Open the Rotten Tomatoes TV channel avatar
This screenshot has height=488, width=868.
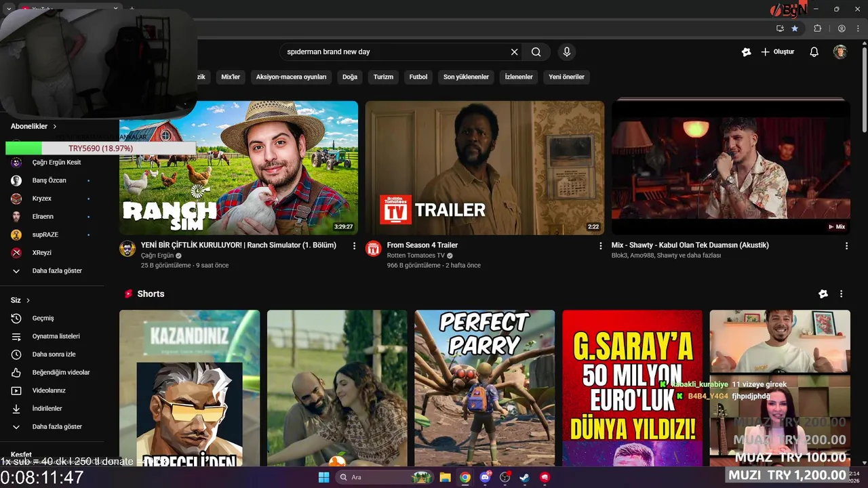point(374,249)
